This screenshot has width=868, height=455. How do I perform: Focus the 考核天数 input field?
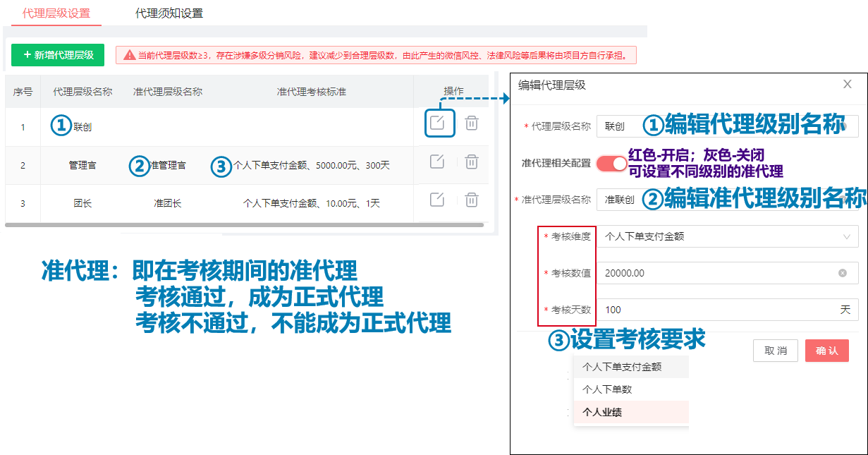716,310
